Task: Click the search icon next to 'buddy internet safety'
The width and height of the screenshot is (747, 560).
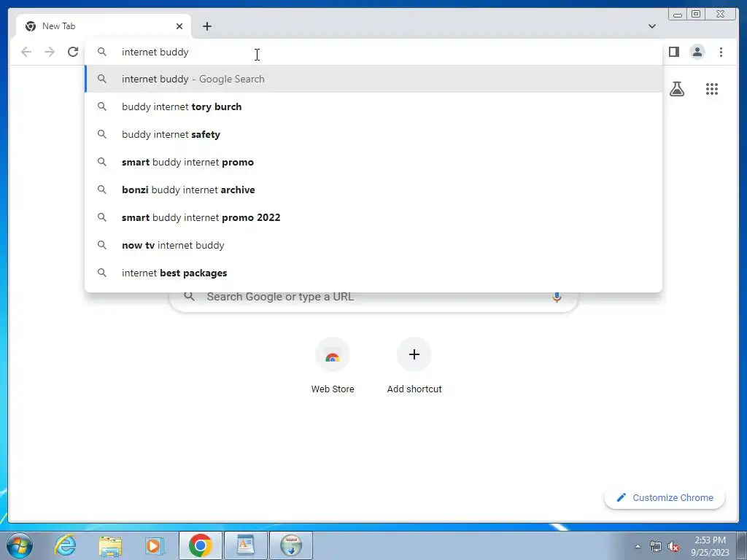Action: (x=102, y=134)
